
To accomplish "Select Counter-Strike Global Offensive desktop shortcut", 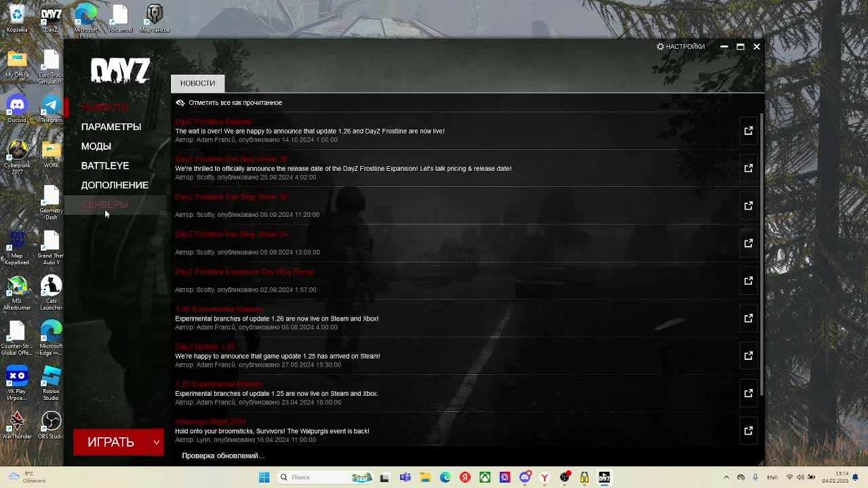I will pyautogui.click(x=17, y=338).
